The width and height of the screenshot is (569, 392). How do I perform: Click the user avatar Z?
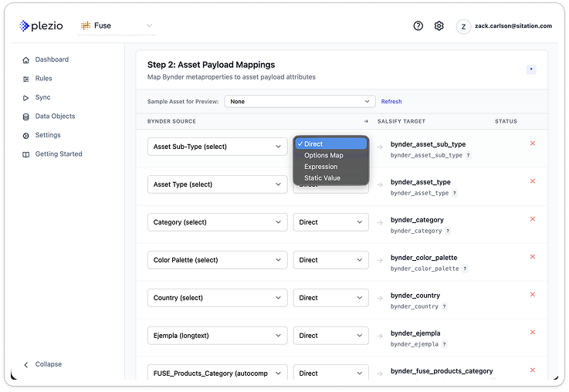[463, 26]
